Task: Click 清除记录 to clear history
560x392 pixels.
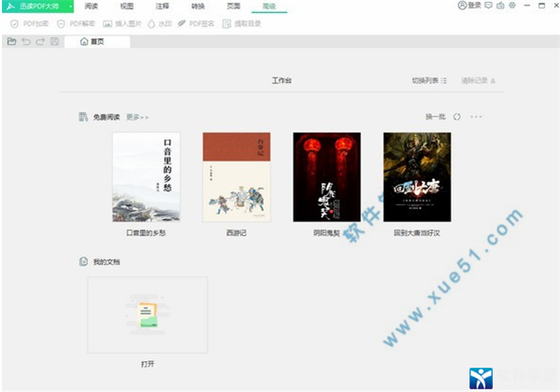Action: pyautogui.click(x=478, y=80)
